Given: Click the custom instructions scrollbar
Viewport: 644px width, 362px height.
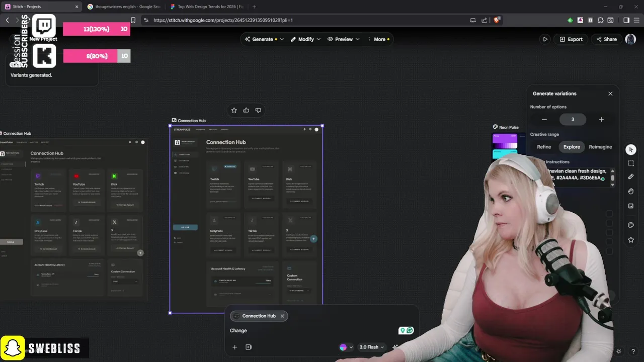Looking at the screenshot, I should coord(612,177).
